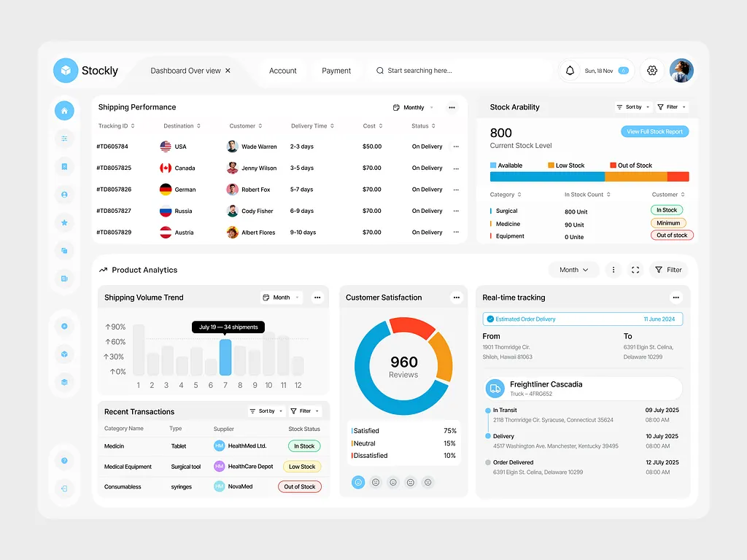Click the help question mark sidebar icon
This screenshot has height=560, width=747.
tap(64, 461)
